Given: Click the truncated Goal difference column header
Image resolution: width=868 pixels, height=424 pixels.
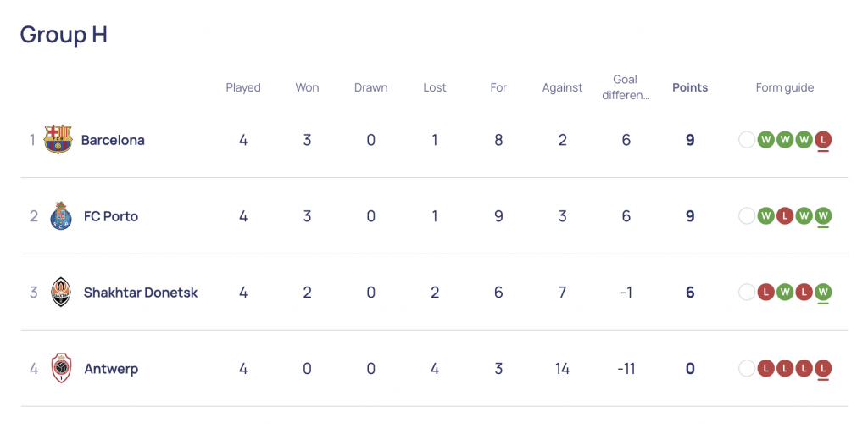Looking at the screenshot, I should coord(626,87).
